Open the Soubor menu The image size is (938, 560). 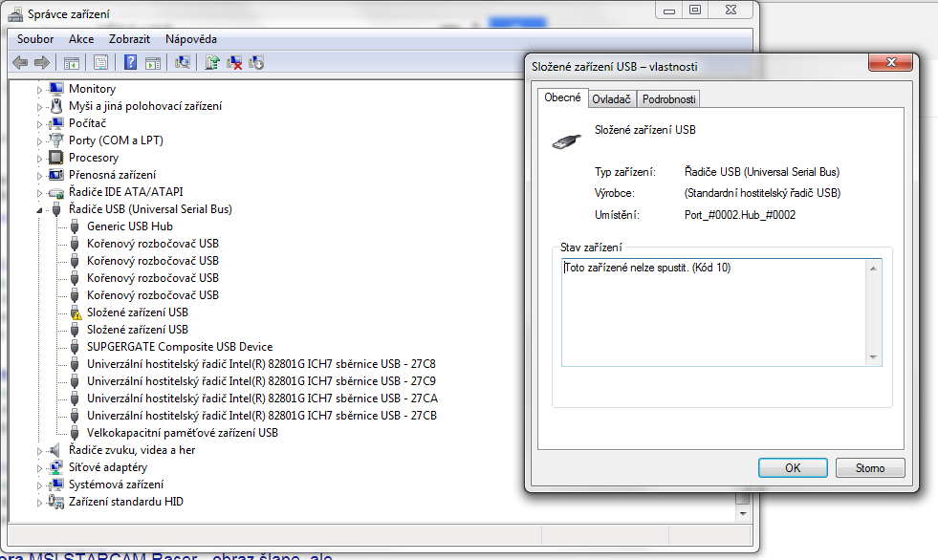[x=35, y=39]
